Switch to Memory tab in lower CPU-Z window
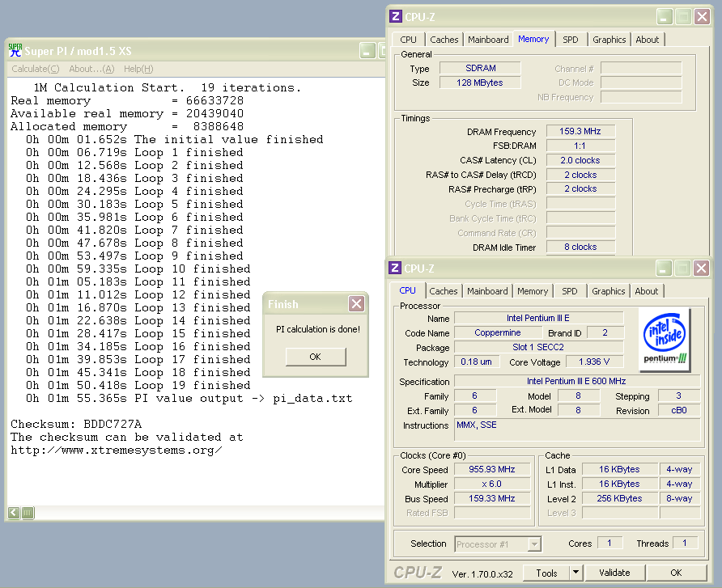The width and height of the screenshot is (722, 588). 533,291
